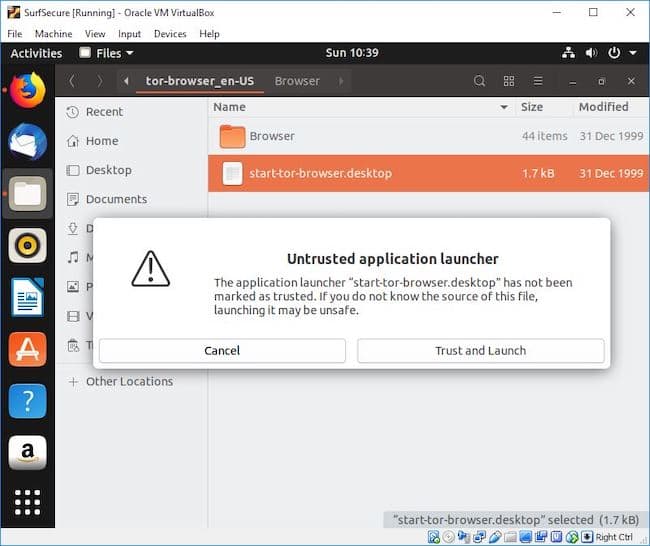
Task: Open the Help icon in dock
Action: point(27,401)
